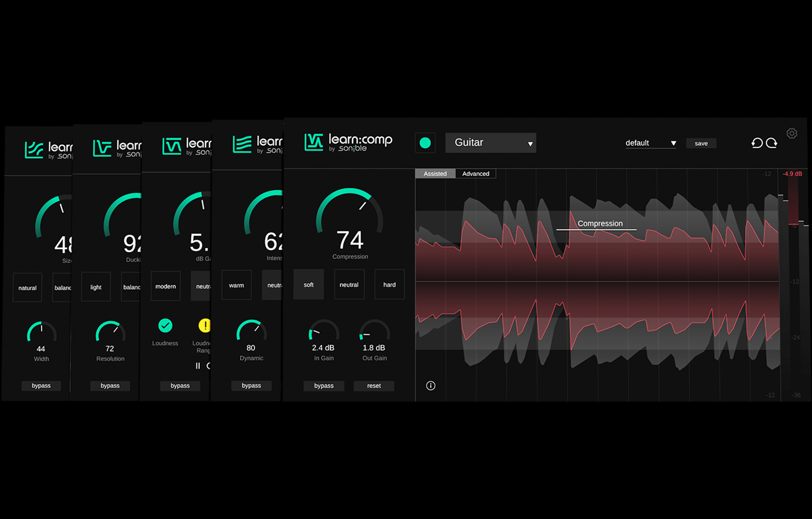The width and height of the screenshot is (812, 519).
Task: Open the Guitar profile dropdown
Action: (x=490, y=143)
